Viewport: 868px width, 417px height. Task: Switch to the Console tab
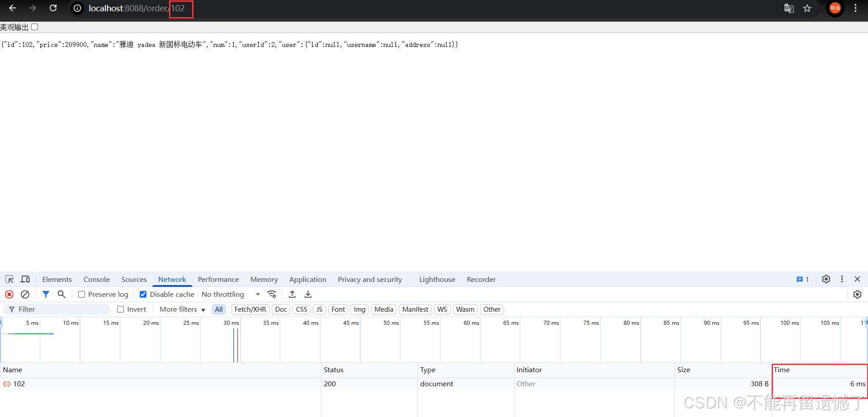[96, 279]
